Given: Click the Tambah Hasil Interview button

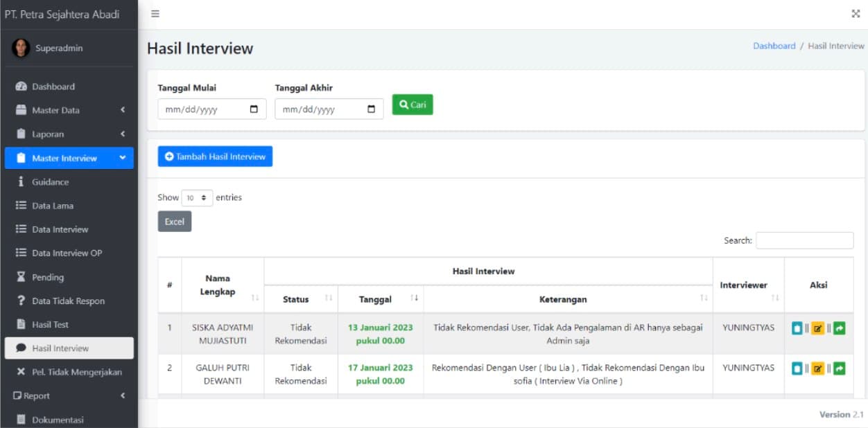Looking at the screenshot, I should click(x=215, y=157).
